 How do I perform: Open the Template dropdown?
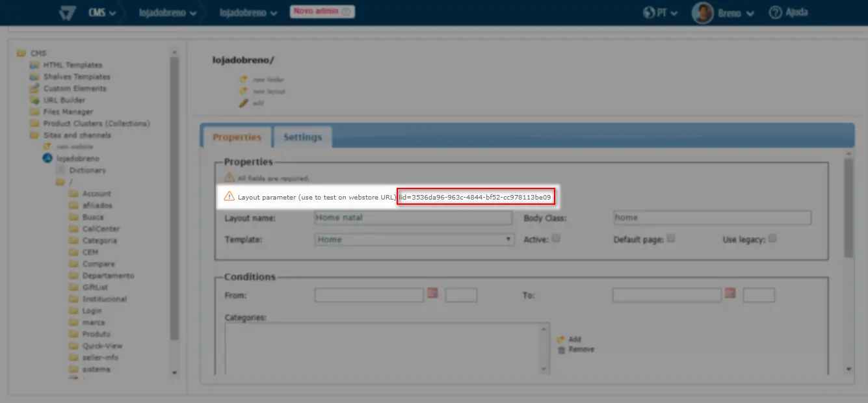[x=414, y=239]
